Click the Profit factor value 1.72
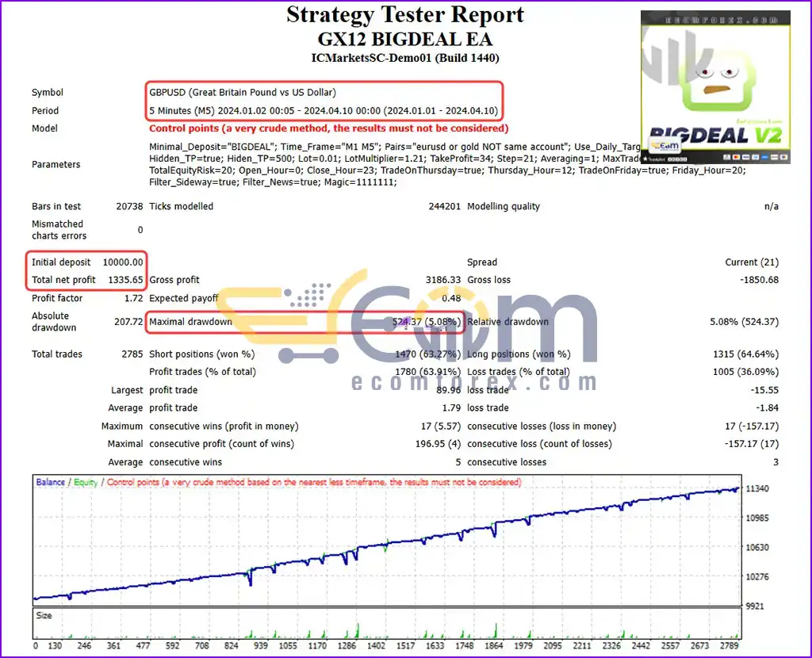812x658 pixels. point(133,298)
